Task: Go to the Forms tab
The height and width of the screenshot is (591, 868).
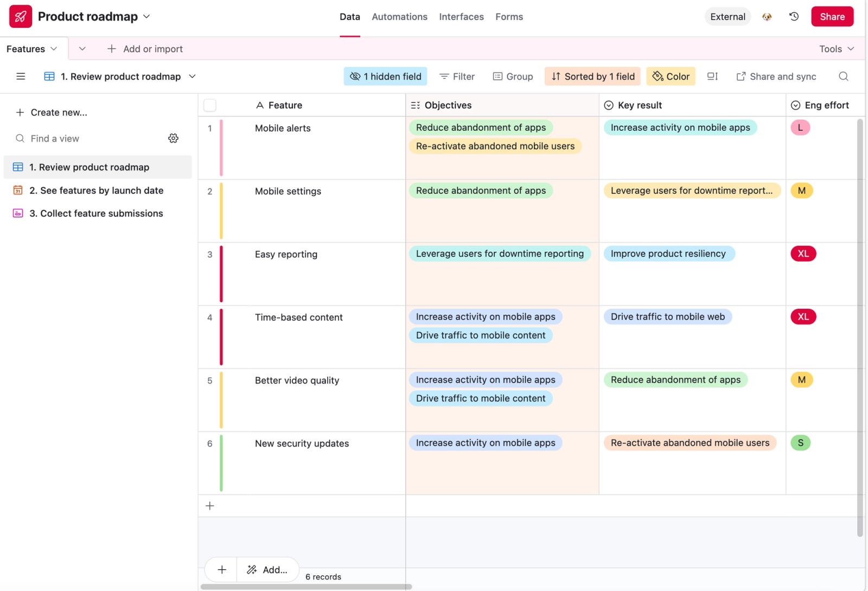Action: (509, 17)
